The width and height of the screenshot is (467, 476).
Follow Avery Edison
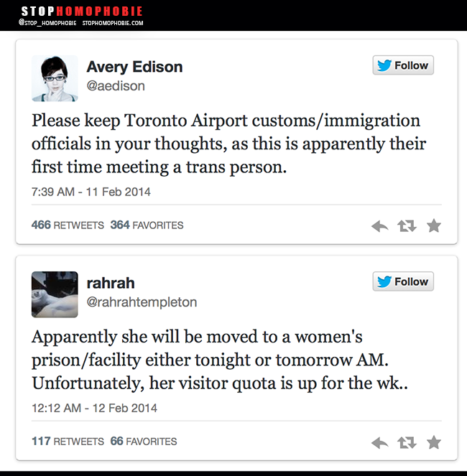click(x=403, y=65)
